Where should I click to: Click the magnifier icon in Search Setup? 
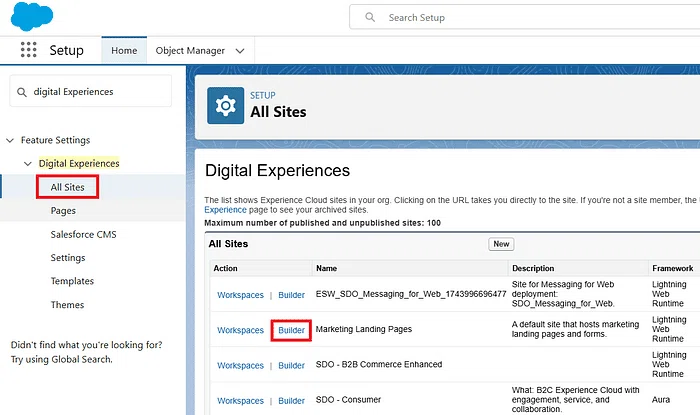pos(370,17)
